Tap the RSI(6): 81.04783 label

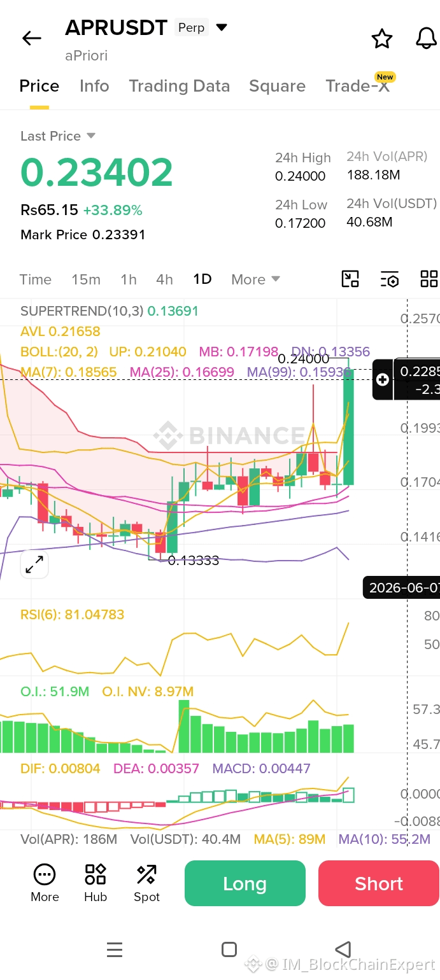point(72,615)
